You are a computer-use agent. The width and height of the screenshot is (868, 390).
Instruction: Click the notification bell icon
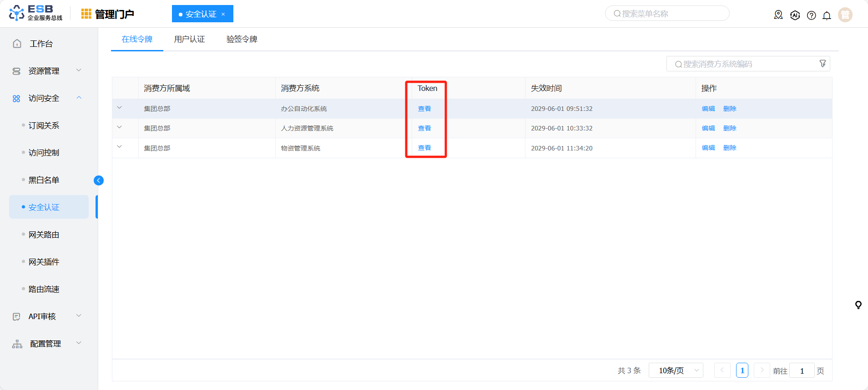[827, 15]
